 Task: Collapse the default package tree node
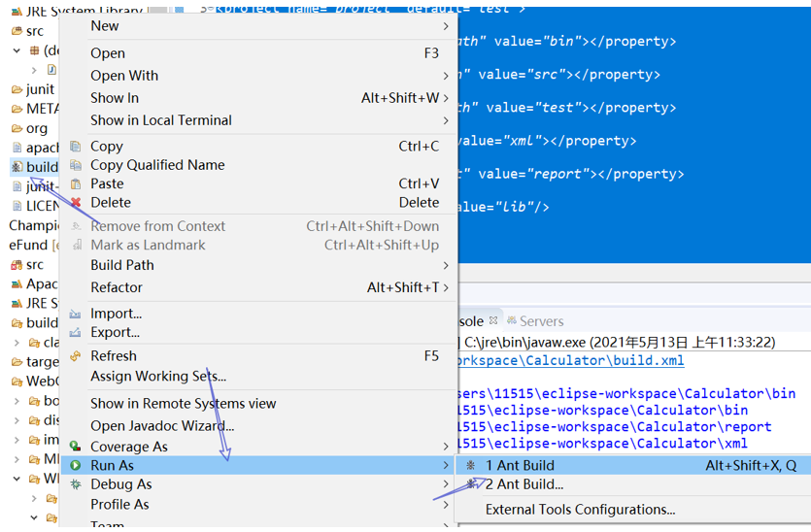[x=17, y=50]
